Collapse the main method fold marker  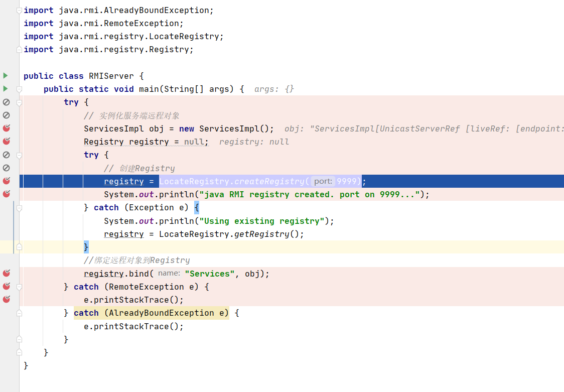(19, 89)
